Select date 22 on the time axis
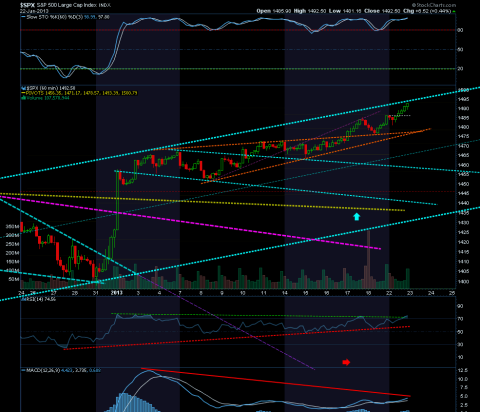This screenshot has height=412, width=480. 389,293
